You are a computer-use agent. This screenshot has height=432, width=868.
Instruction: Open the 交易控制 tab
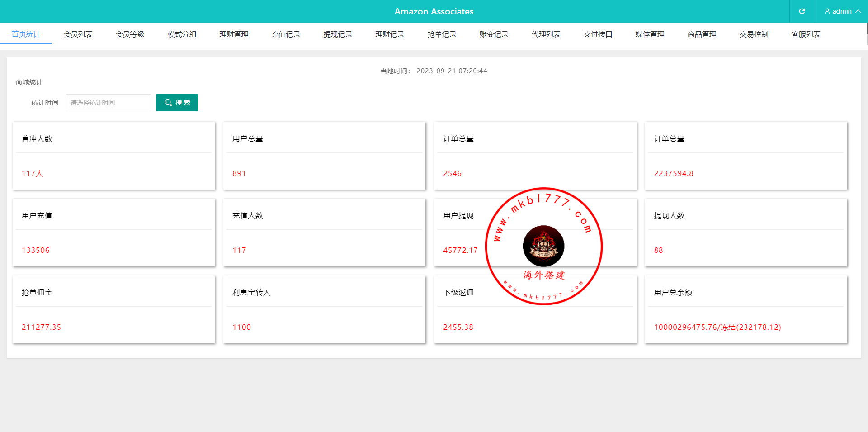(754, 34)
